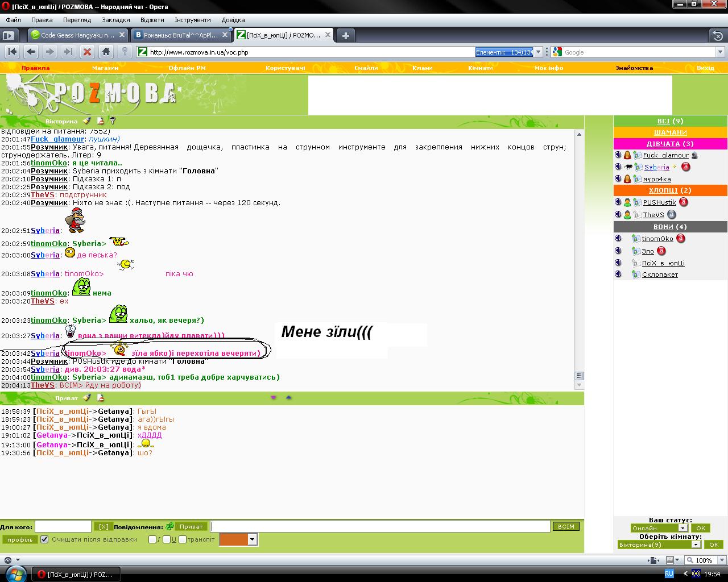Click the Home button in Opera toolbar
The image size is (728, 582).
click(106, 52)
